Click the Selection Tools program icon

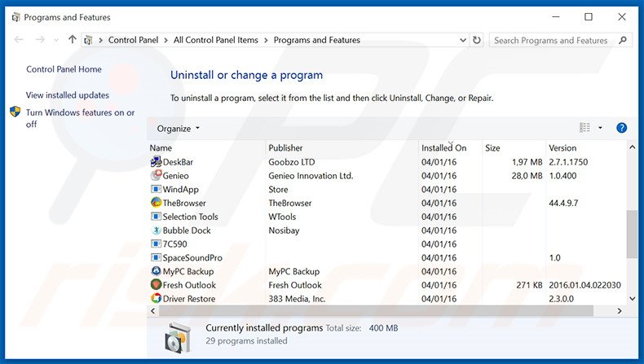pyautogui.click(x=156, y=217)
